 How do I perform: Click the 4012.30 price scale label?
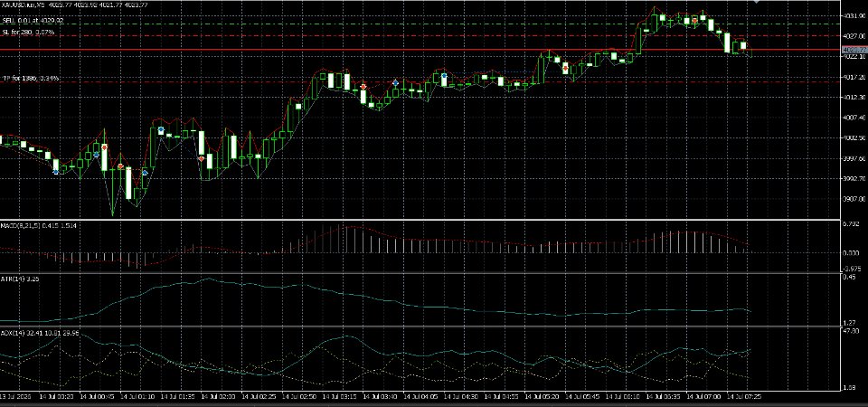(854, 98)
